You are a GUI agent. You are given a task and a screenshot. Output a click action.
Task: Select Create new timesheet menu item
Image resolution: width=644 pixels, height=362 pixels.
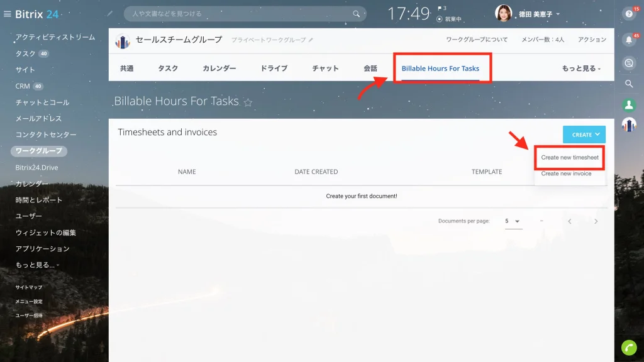tap(570, 157)
